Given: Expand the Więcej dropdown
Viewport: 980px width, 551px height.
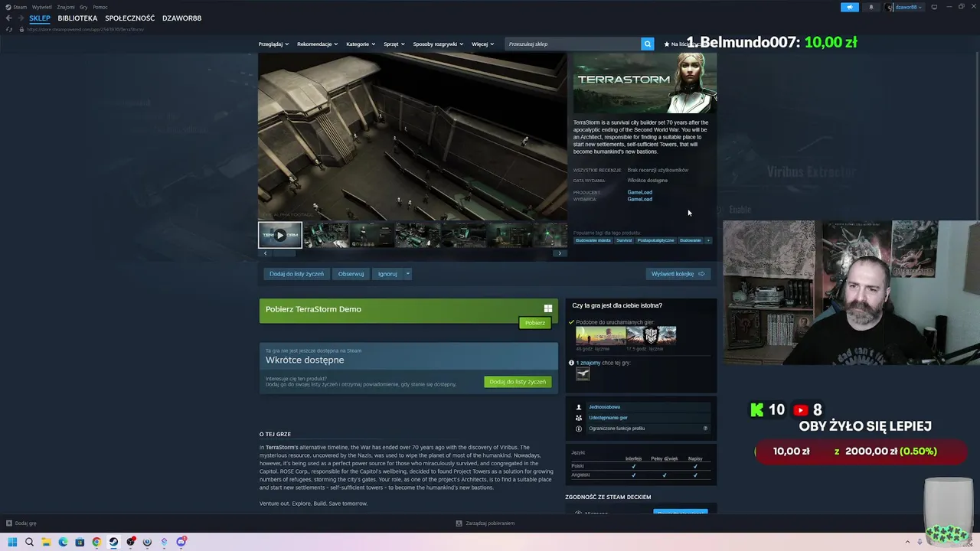Looking at the screenshot, I should [x=482, y=44].
